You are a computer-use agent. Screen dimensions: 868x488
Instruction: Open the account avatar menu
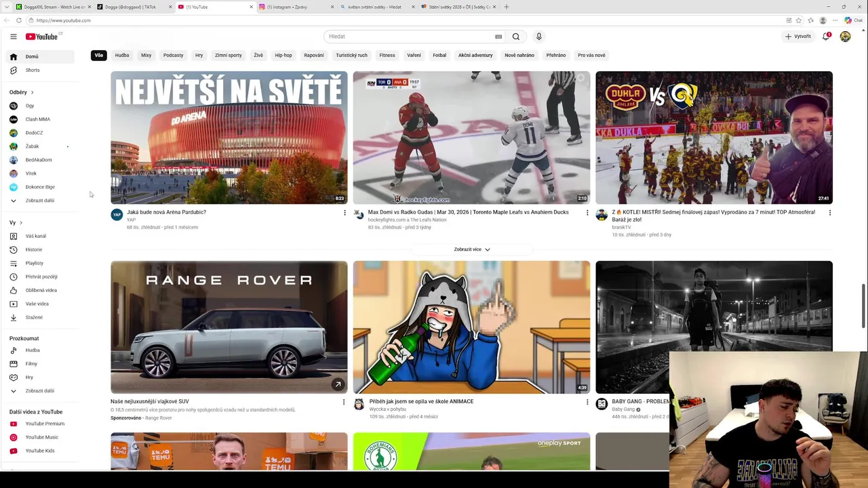(x=845, y=37)
